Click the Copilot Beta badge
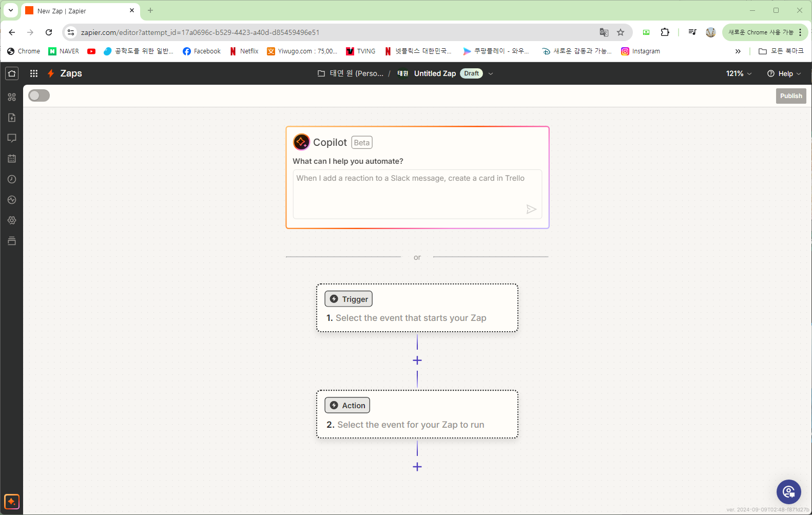812x515 pixels. pos(362,143)
